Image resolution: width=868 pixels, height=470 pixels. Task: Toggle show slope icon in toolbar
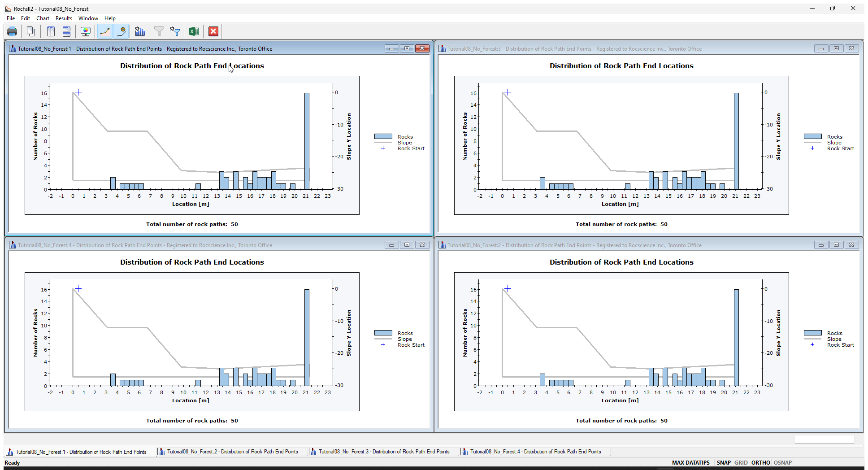105,31
